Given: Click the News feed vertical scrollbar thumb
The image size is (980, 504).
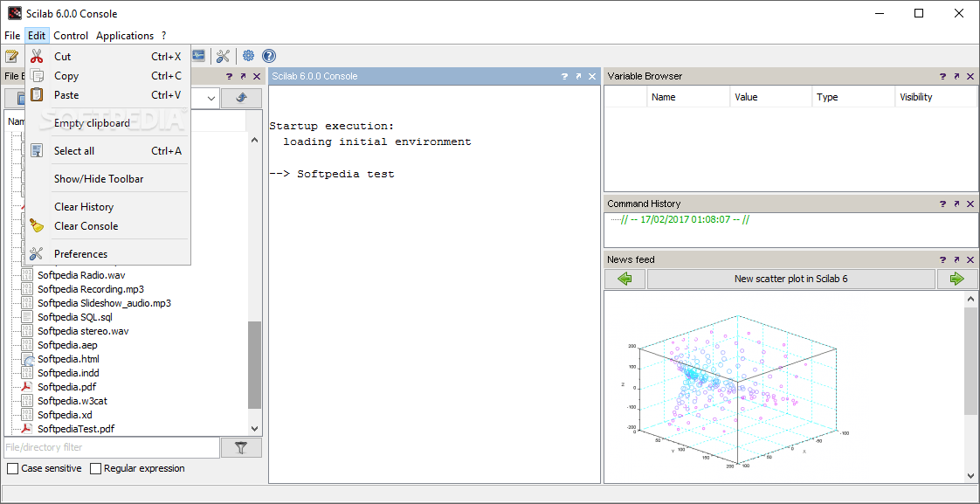Looking at the screenshot, I should [970, 361].
